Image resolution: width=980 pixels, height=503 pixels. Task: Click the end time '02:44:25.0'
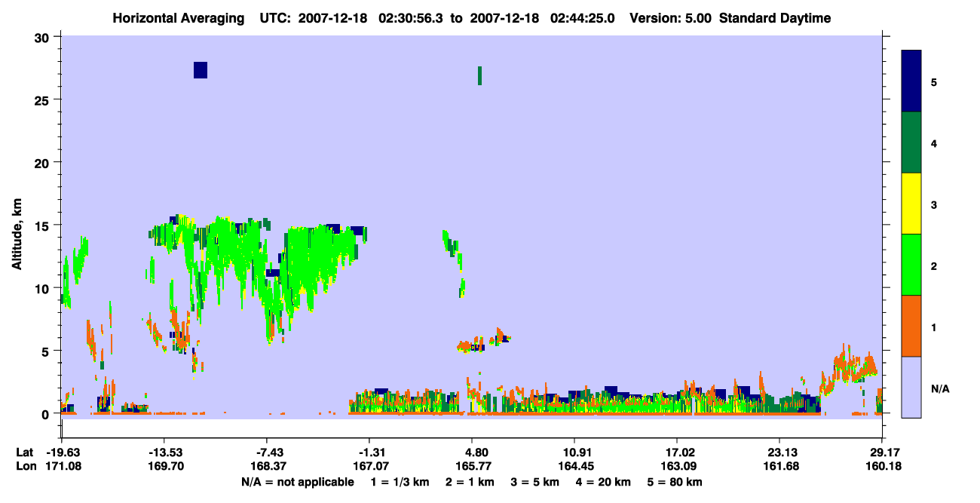(x=581, y=18)
